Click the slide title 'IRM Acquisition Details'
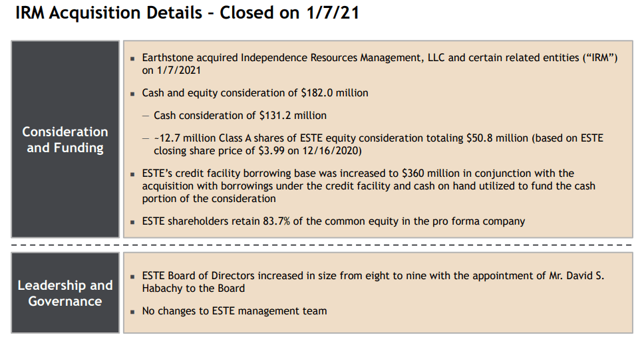Screen dimensions: 644x345 109,13
